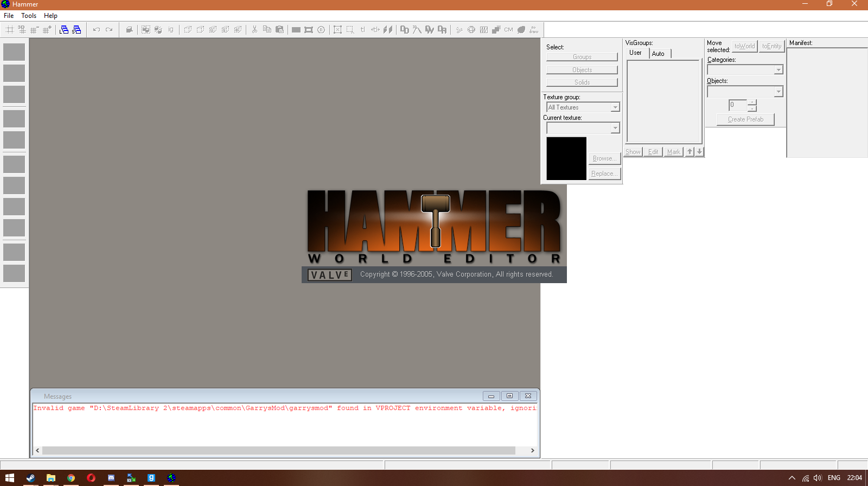Toggle the auto-selection dashed box icon

point(350,30)
